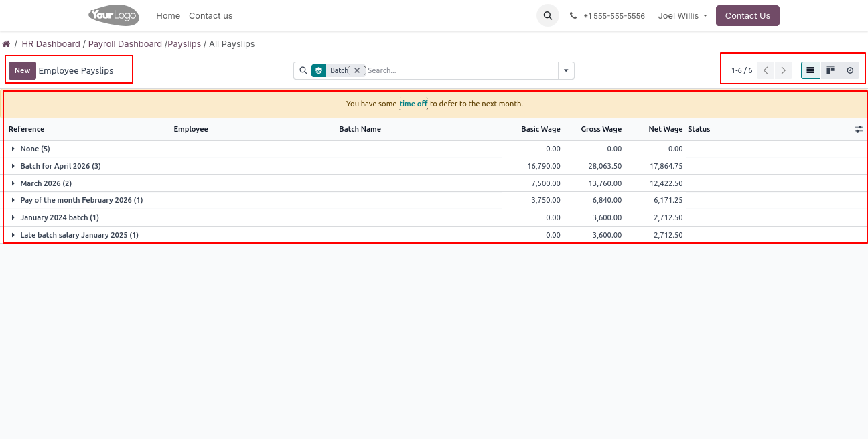Open the Contact us menu item

tap(210, 15)
